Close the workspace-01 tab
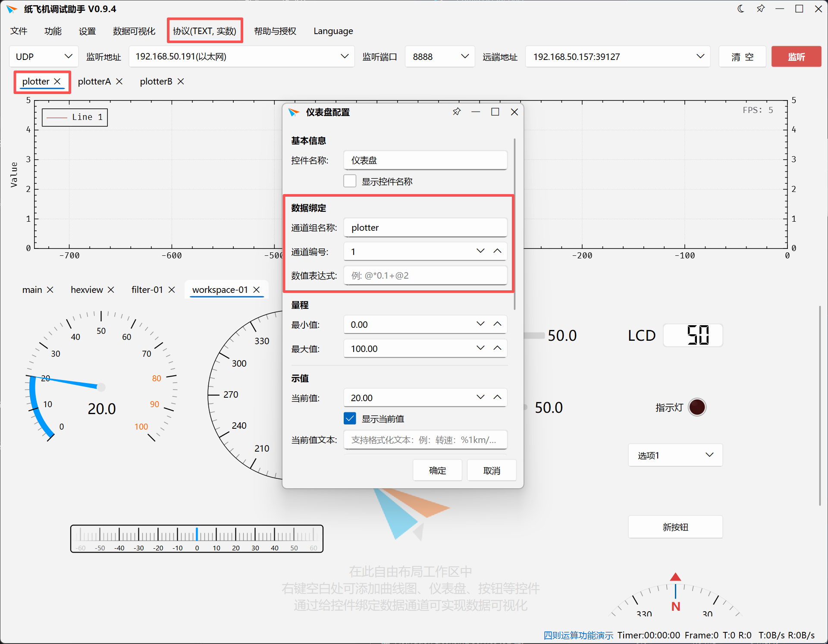 [x=257, y=289]
